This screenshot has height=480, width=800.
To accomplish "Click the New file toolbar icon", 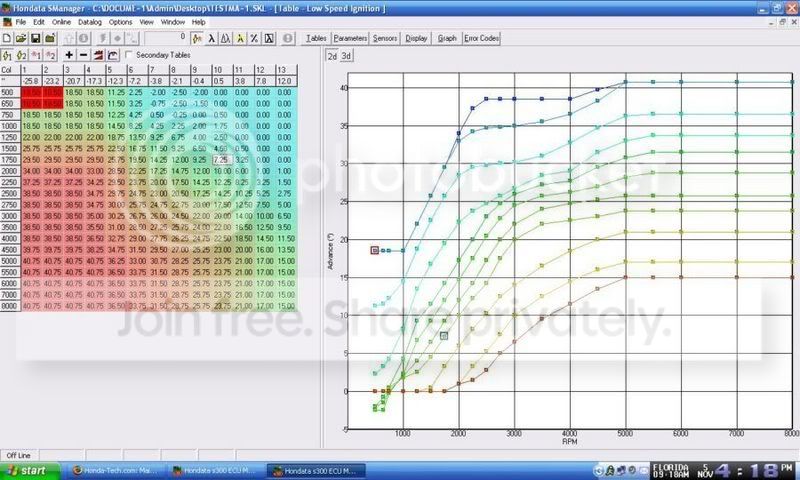I will pyautogui.click(x=8, y=38).
